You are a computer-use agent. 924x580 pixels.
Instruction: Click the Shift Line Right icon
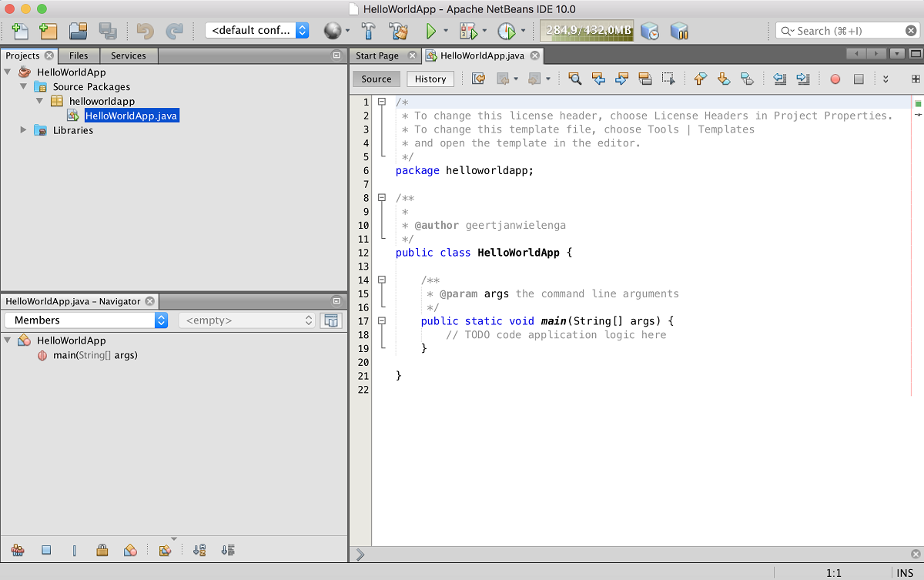click(802, 79)
